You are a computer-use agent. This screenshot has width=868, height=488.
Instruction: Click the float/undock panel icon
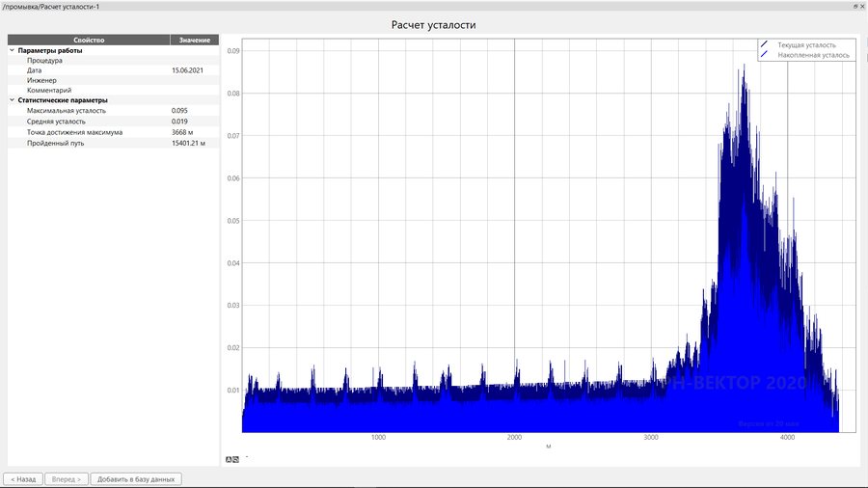click(854, 6)
